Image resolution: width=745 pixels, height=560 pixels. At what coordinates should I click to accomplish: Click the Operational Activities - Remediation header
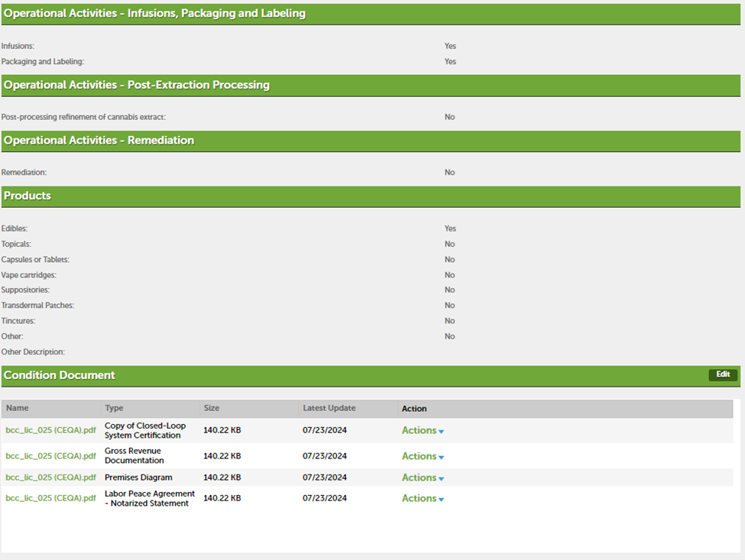tap(99, 141)
